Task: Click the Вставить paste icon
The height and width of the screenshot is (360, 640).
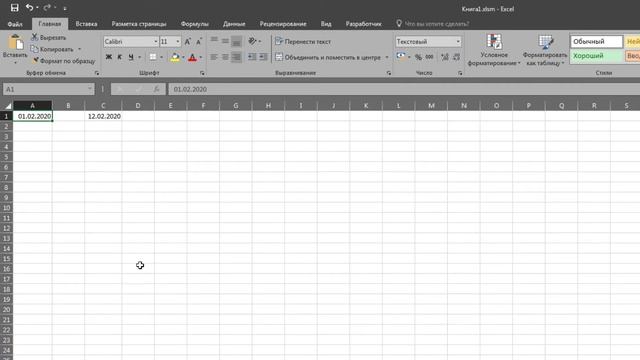Action: (x=16, y=42)
